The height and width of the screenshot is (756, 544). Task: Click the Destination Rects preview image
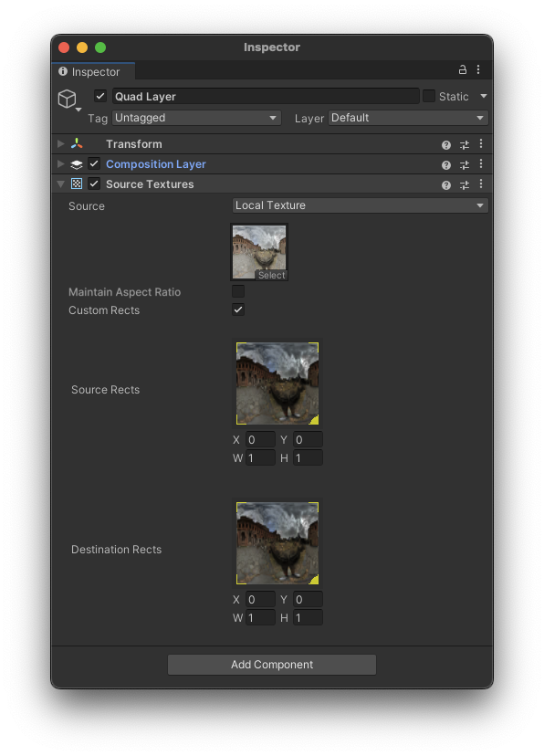pos(277,543)
